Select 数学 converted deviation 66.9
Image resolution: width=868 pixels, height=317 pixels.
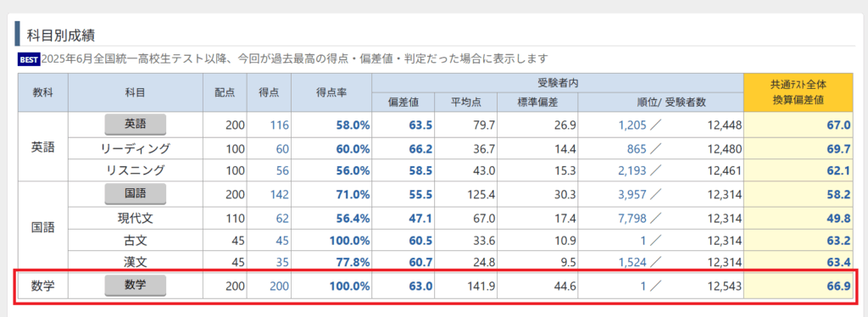pos(838,286)
